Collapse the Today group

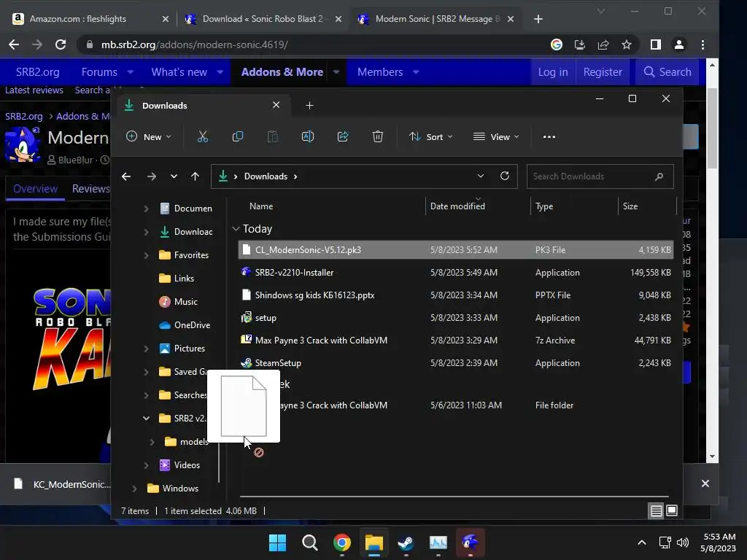(236, 229)
